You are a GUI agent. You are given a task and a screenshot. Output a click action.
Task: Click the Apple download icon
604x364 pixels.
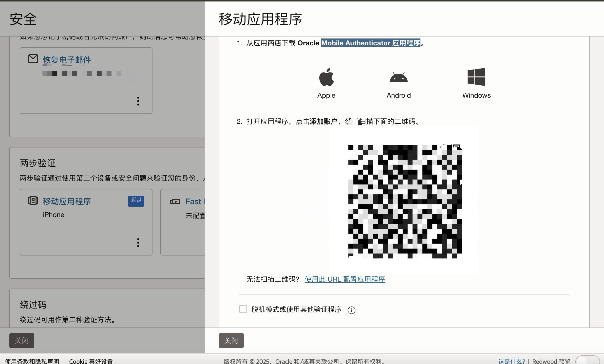click(x=326, y=77)
